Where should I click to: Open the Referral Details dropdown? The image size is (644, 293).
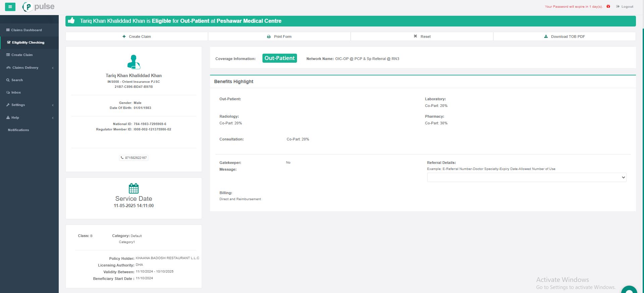[526, 177]
